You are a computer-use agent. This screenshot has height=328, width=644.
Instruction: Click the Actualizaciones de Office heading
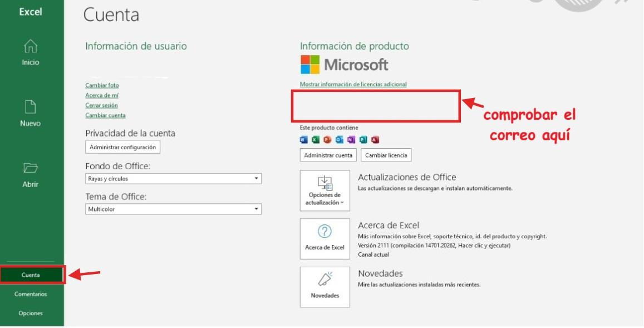pyautogui.click(x=407, y=177)
